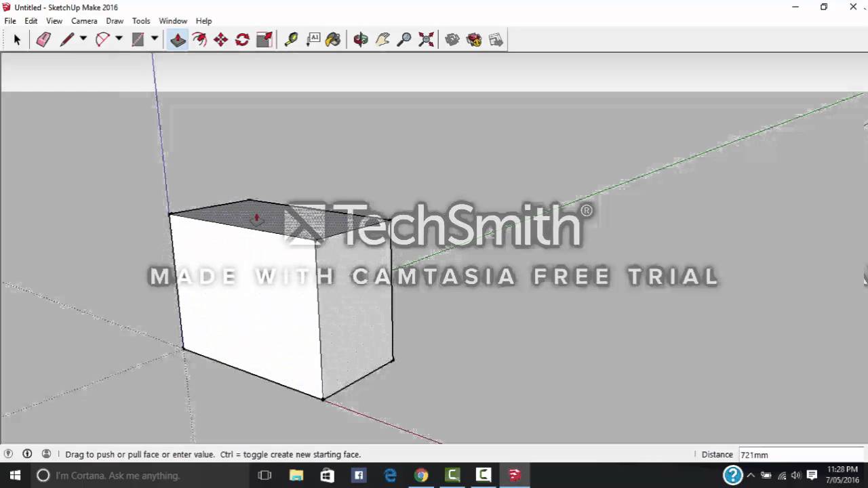Select the Rectangle shape tool

[138, 40]
